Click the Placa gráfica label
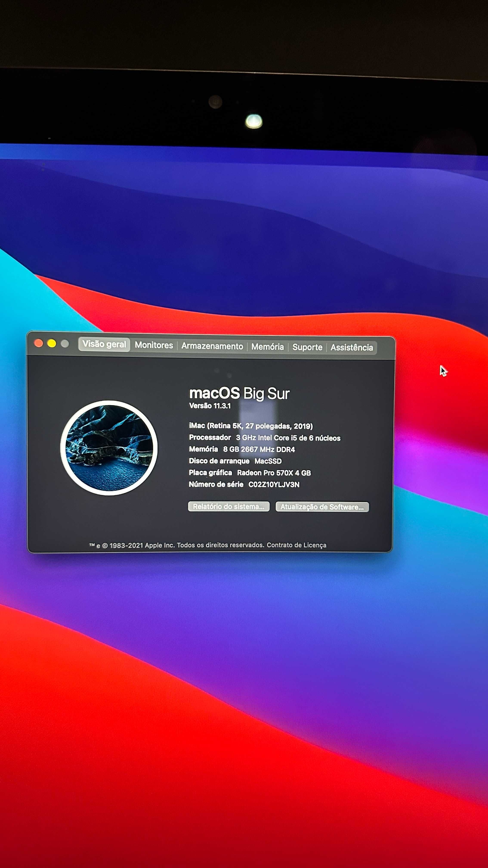This screenshot has height=868, width=488. click(x=210, y=473)
